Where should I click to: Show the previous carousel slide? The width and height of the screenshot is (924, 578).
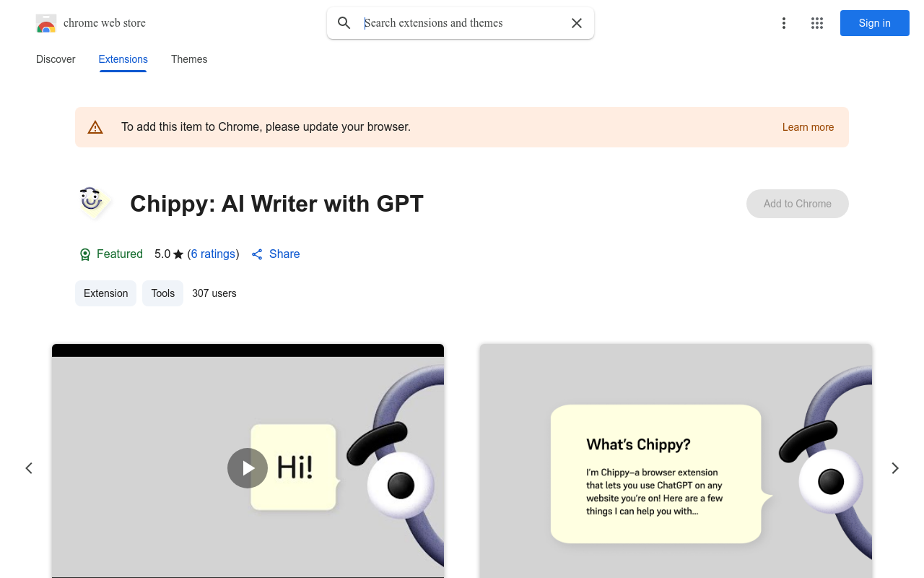click(x=29, y=468)
